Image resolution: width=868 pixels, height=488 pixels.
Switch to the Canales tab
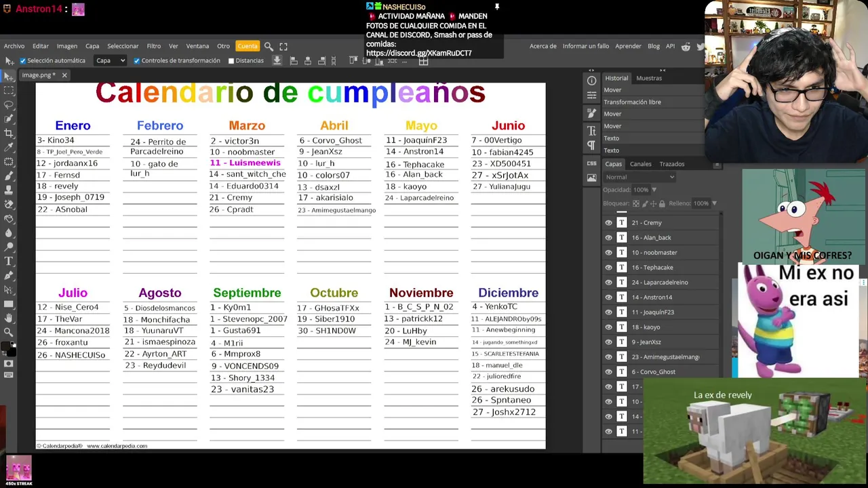(x=641, y=164)
